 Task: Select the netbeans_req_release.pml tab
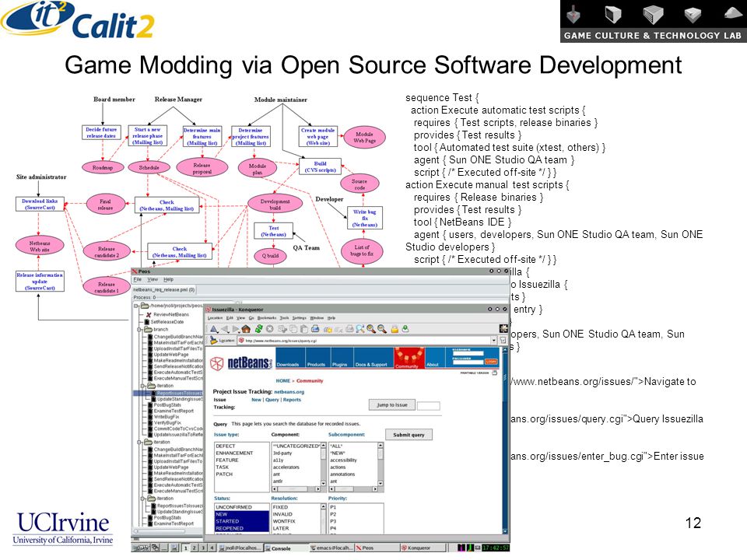coord(164,289)
